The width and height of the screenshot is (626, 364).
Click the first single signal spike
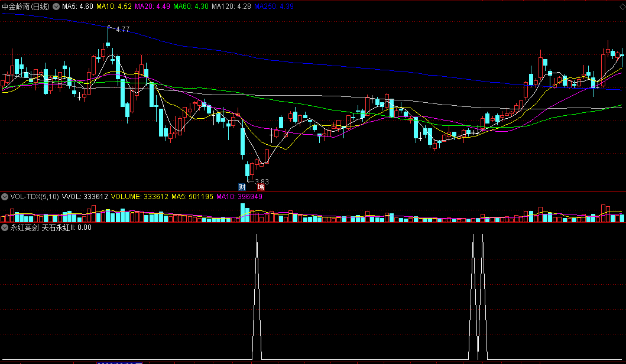pyautogui.click(x=257, y=297)
